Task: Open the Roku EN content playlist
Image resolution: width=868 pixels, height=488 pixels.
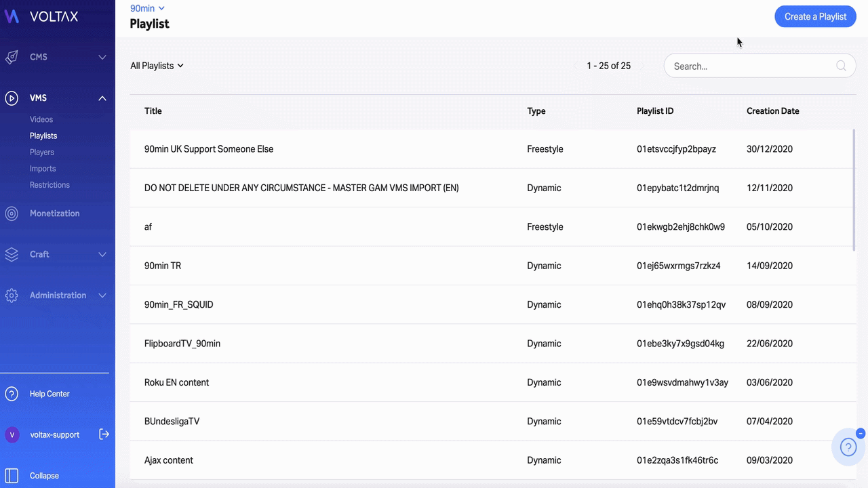Action: tap(176, 382)
